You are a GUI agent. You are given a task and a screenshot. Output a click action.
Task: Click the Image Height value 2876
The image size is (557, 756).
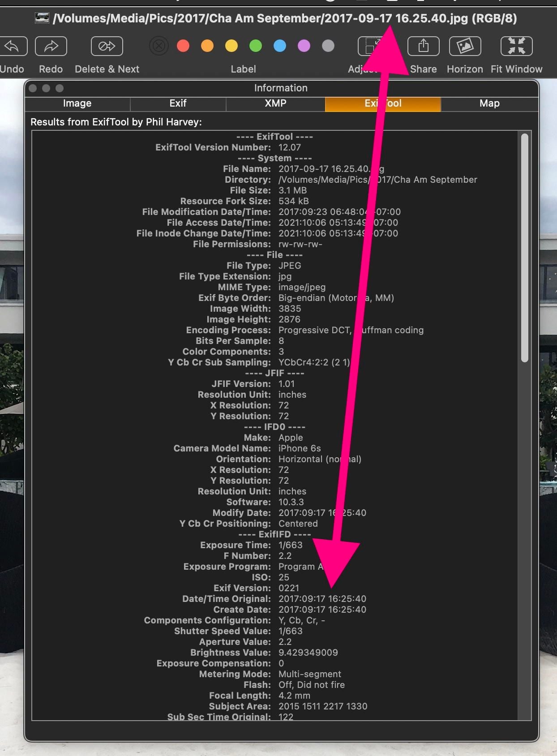click(290, 319)
